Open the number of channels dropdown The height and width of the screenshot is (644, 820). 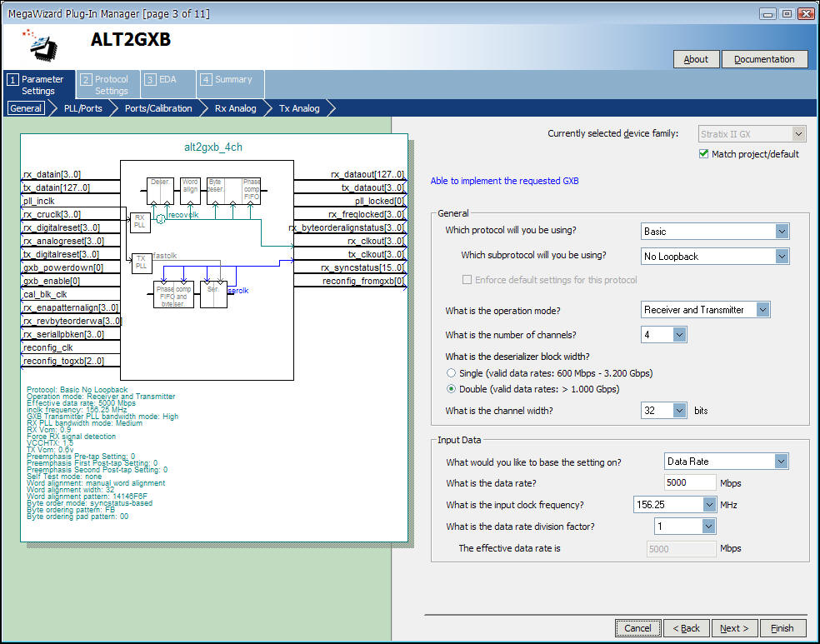(663, 335)
